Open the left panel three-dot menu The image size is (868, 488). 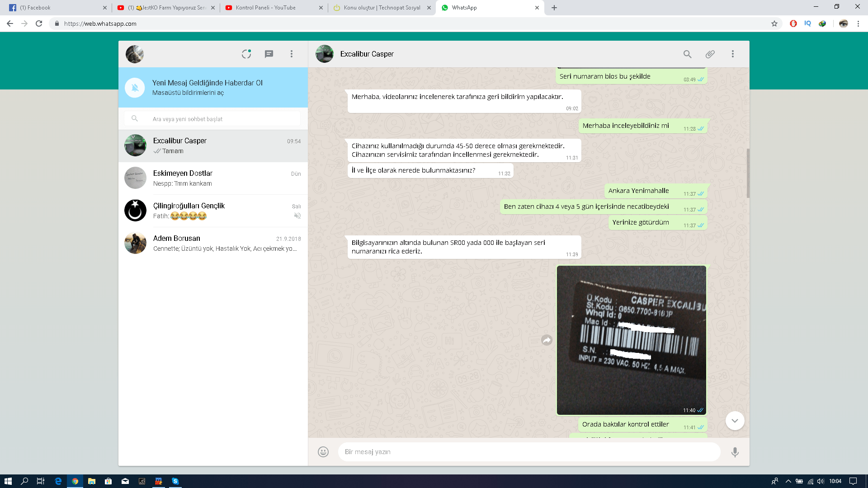tap(292, 54)
